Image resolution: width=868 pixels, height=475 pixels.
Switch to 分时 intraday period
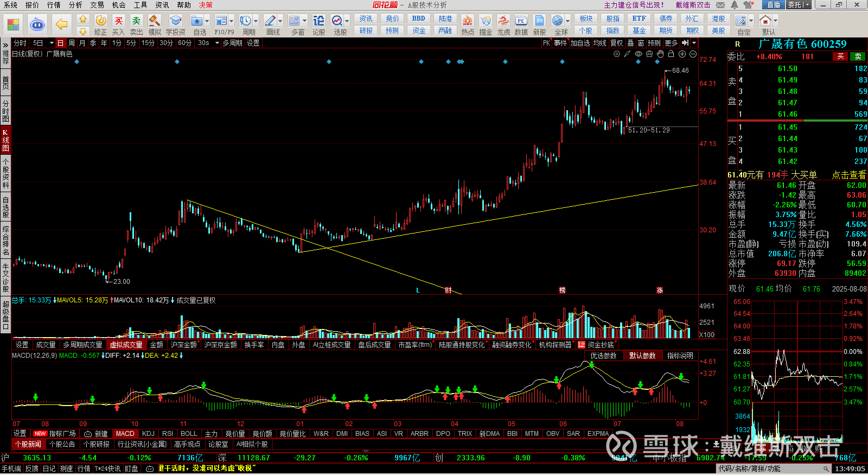[20, 43]
